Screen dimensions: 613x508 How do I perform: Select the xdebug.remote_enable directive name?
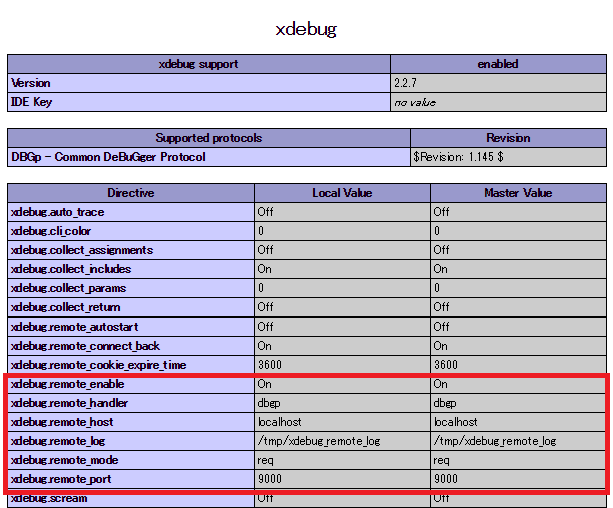pyautogui.click(x=131, y=384)
